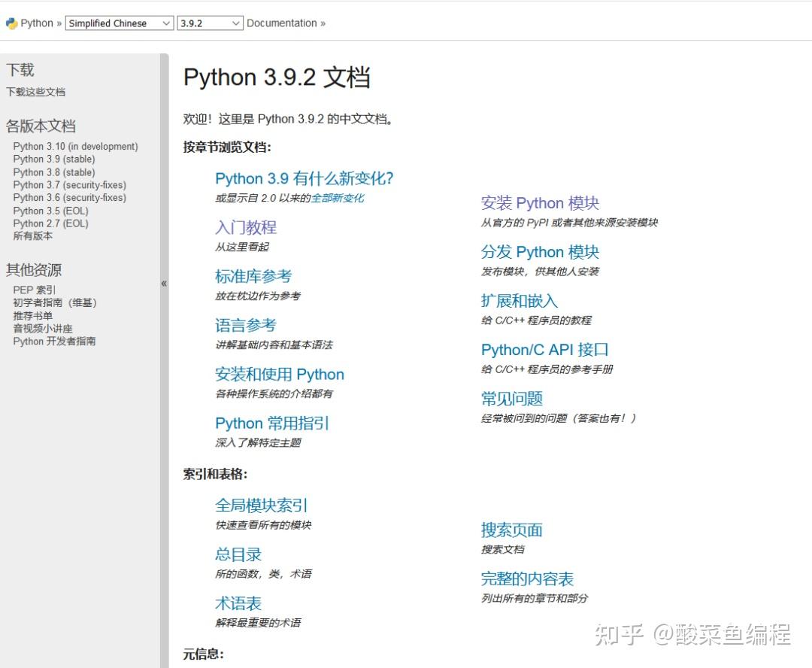The width and height of the screenshot is (812, 668).
Task: Open 扩展和嵌入 link
Action: [x=520, y=301]
